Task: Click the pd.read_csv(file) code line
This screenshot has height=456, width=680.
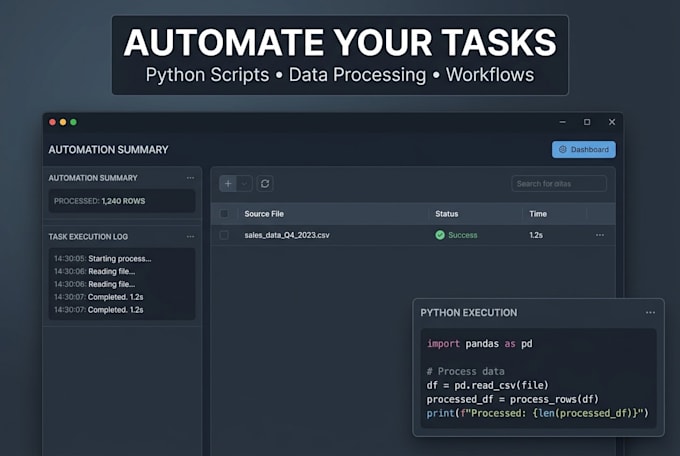Action: click(487, 385)
